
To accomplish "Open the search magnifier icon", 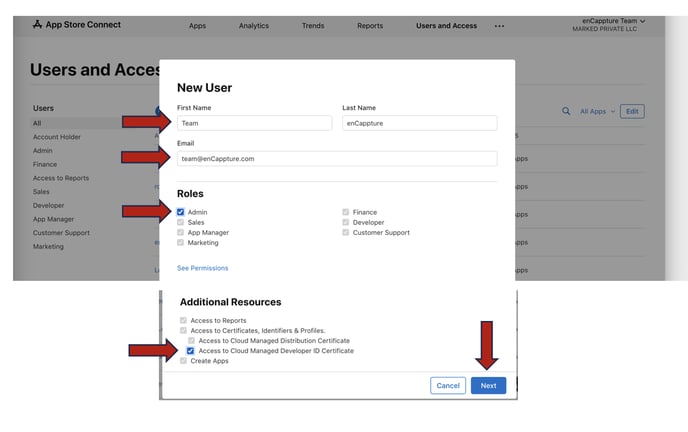I will (x=566, y=111).
